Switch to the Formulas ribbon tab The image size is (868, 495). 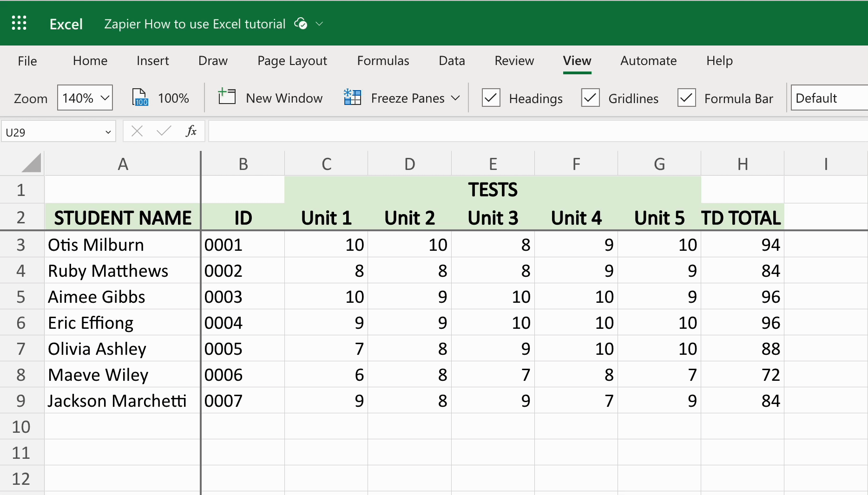click(x=382, y=61)
